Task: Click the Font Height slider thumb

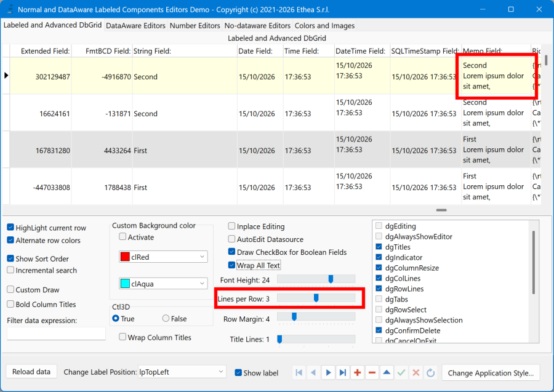Action: (331, 279)
